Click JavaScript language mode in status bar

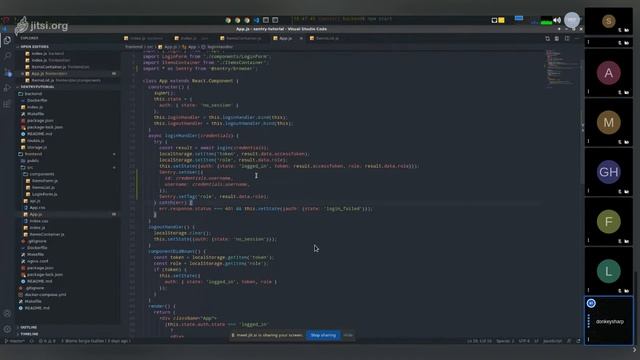click(552, 341)
